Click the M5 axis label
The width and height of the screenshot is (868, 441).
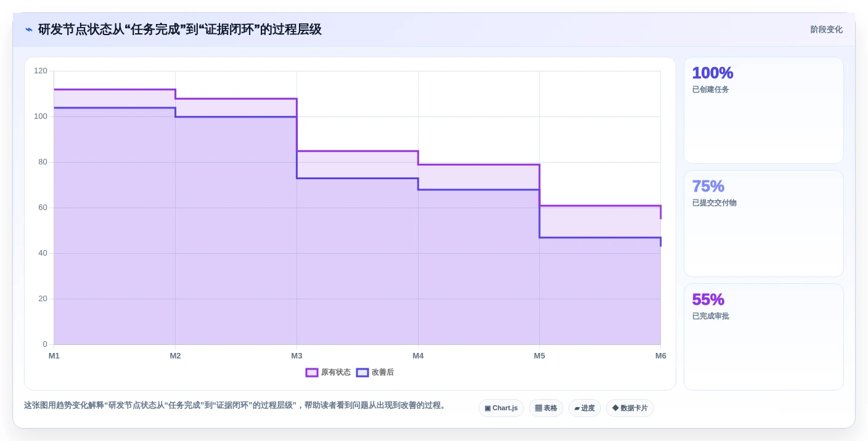[539, 356]
